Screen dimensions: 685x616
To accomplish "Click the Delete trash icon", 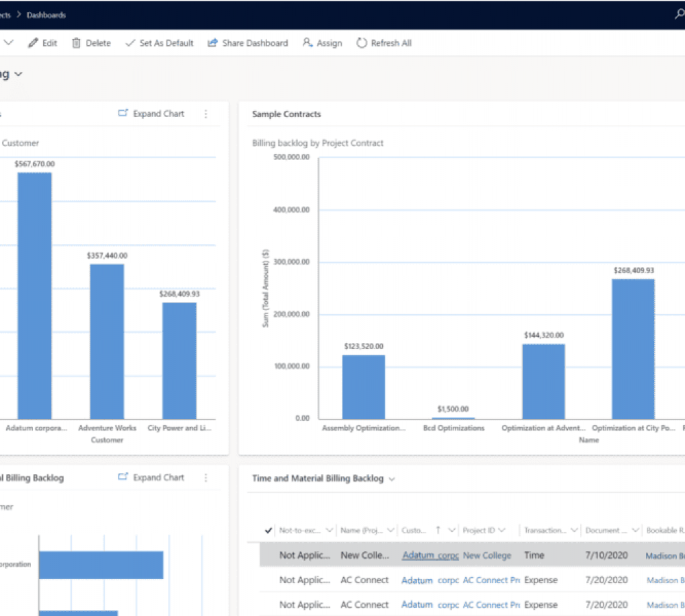I will tap(77, 42).
